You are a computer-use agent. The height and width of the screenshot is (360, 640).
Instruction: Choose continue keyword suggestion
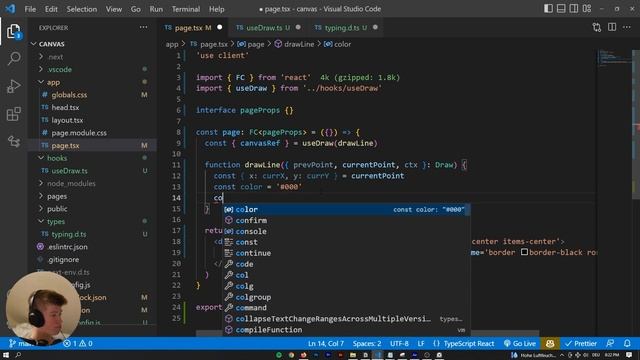(346, 253)
